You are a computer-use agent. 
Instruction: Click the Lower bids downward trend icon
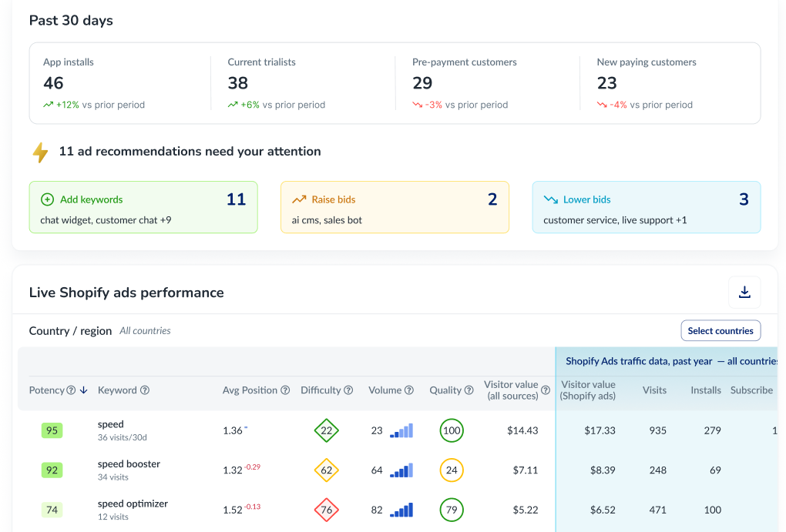[551, 199]
